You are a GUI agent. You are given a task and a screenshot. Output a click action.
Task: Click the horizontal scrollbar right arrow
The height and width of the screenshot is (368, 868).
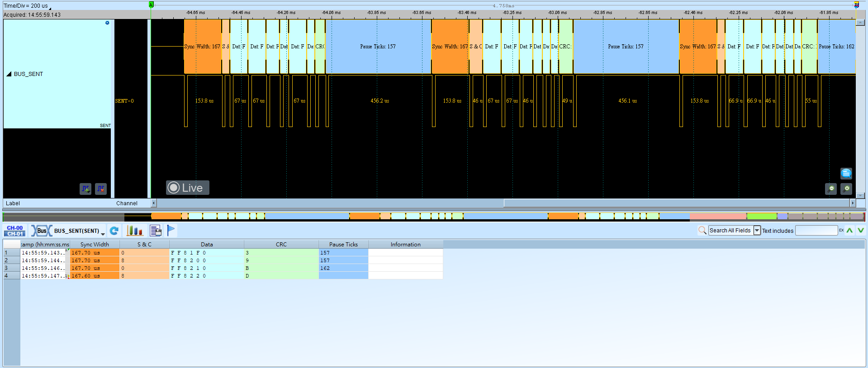853,203
